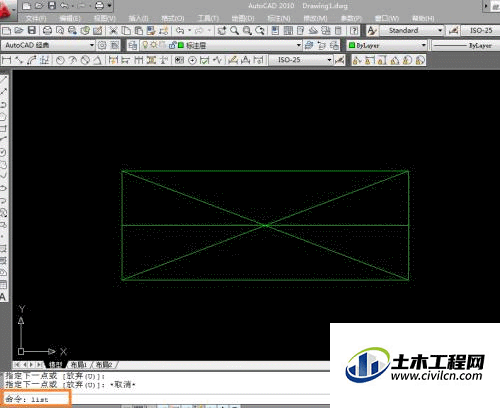Screen dimensions: 500x408
Task: Click Zoom Previous icon
Action: pos(260,31)
